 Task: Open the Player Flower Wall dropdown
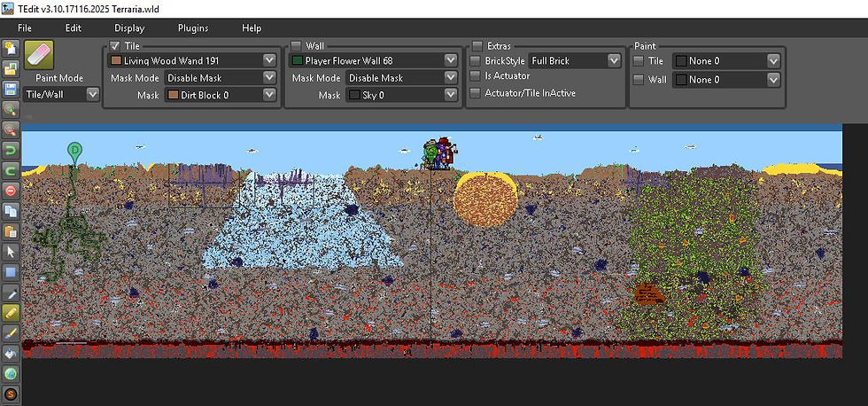click(x=373, y=60)
